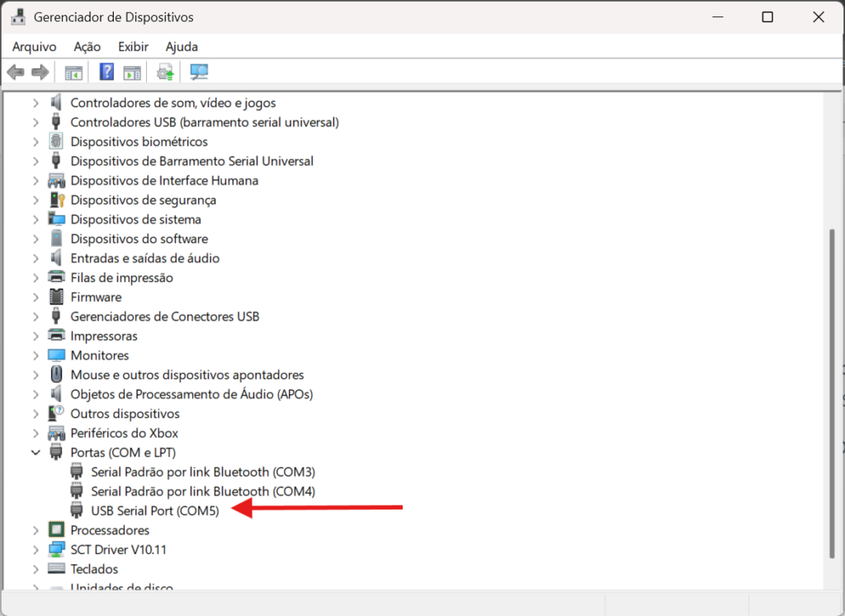845x616 pixels.
Task: Click the Back arrow in the toolbar
Action: pyautogui.click(x=16, y=73)
